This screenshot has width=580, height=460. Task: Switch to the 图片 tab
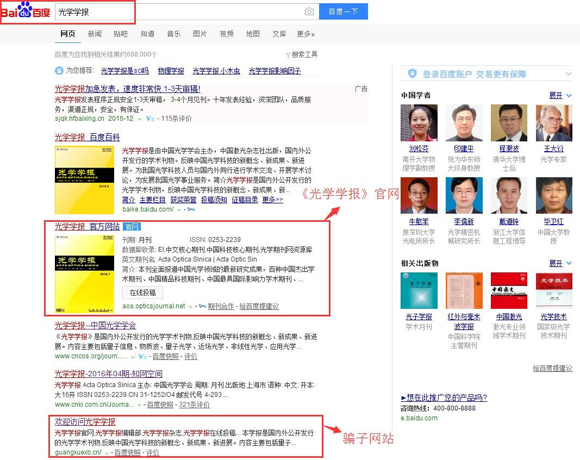tap(200, 34)
